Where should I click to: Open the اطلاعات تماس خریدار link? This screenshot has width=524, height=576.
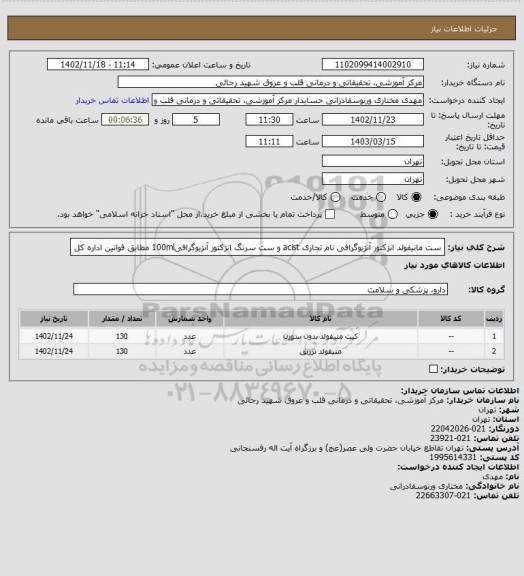[112, 100]
